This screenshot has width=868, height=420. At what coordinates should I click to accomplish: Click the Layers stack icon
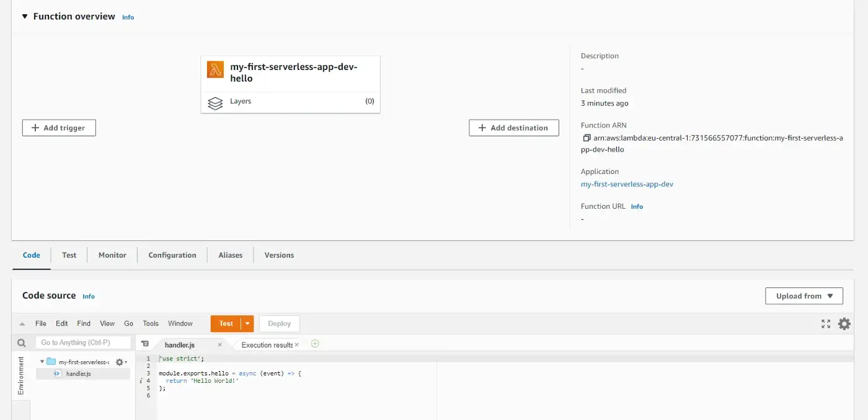point(215,103)
